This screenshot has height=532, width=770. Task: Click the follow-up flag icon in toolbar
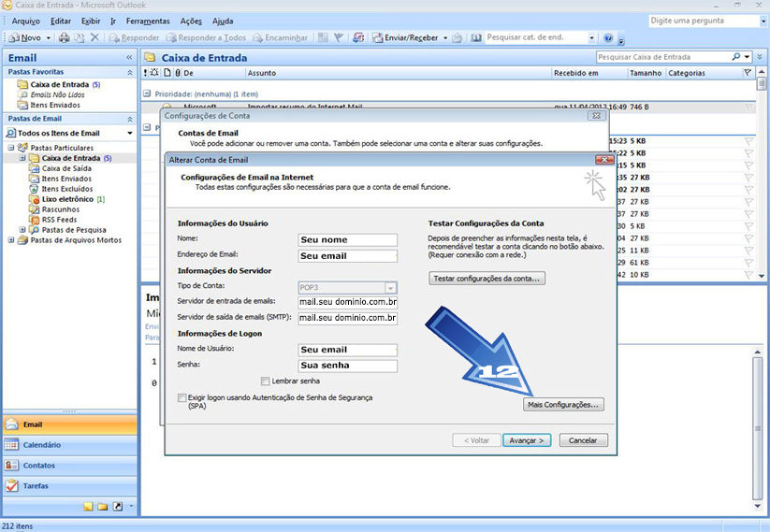click(339, 37)
